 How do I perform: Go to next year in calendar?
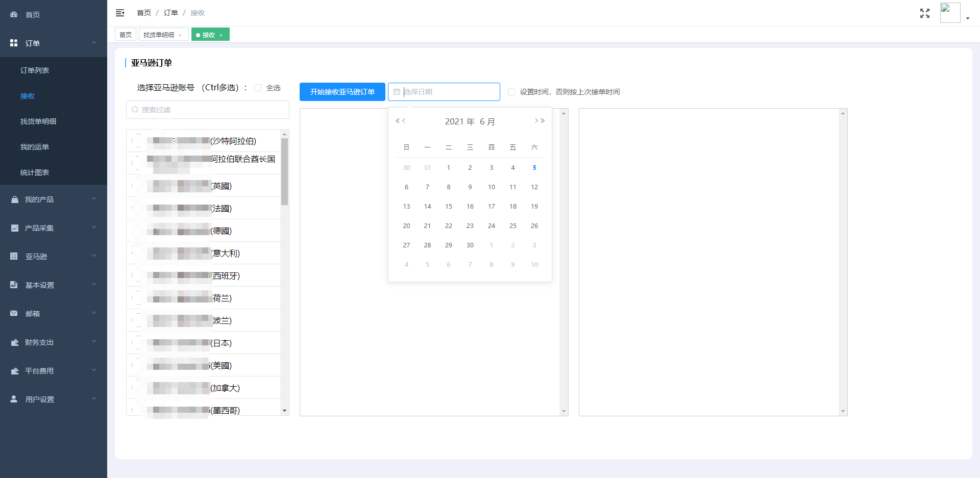coord(543,121)
